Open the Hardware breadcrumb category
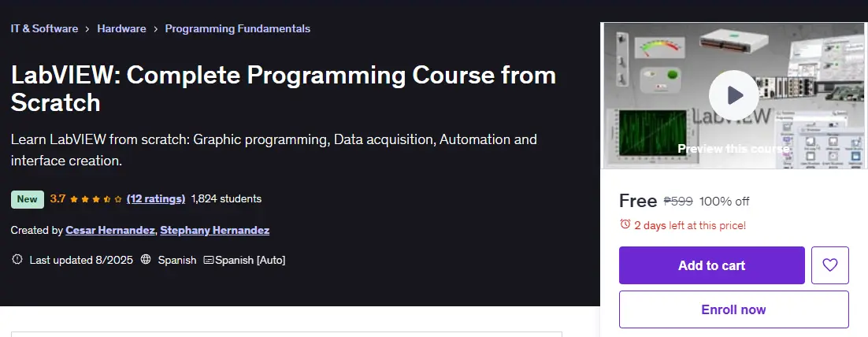 click(122, 28)
